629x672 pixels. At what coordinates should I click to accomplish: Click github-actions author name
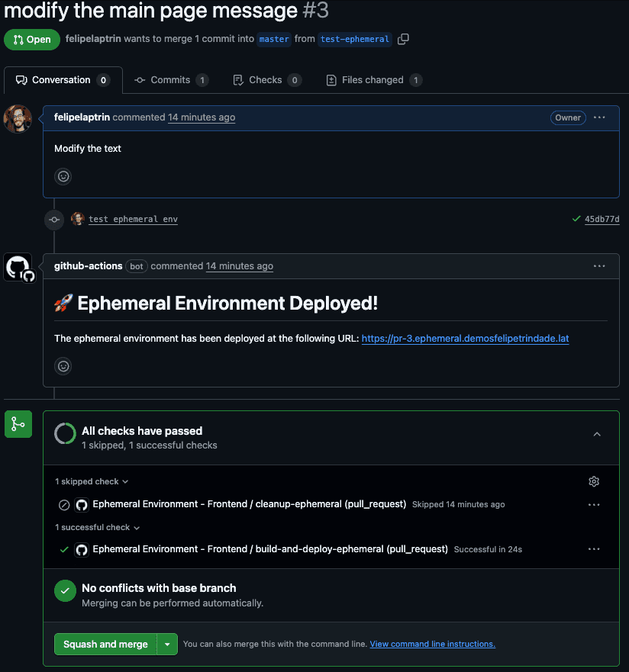tap(89, 265)
